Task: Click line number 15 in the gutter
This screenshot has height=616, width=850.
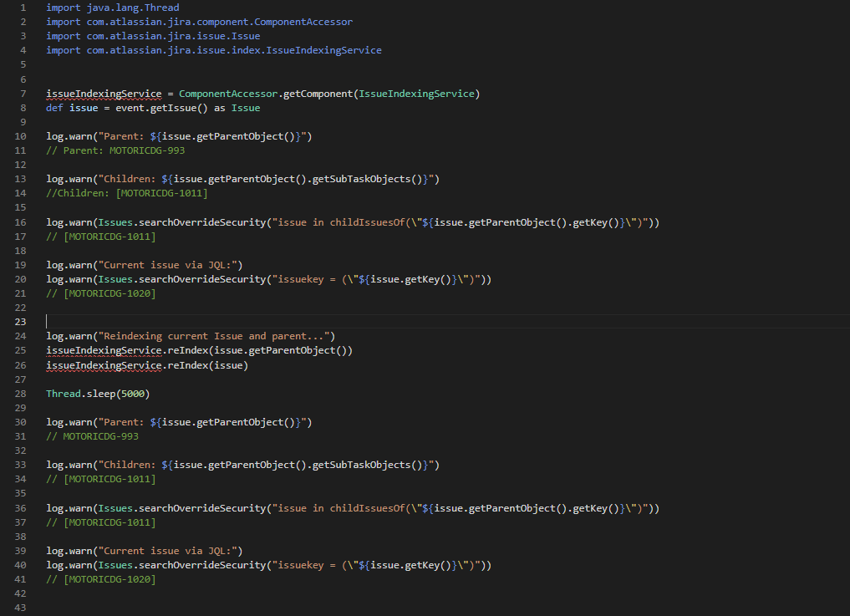Action: 20,207
